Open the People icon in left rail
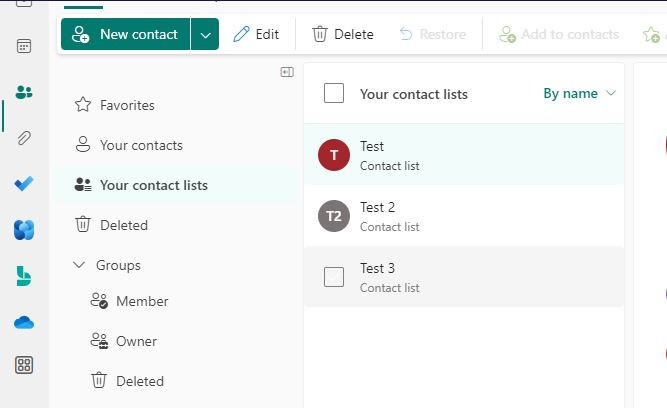The height and width of the screenshot is (408, 667). click(x=24, y=92)
